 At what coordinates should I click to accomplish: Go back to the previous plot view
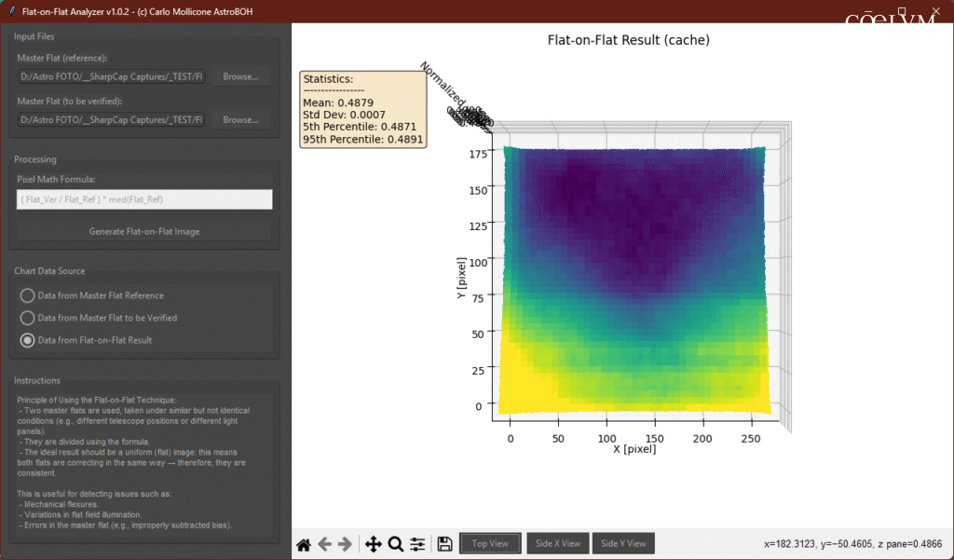324,544
